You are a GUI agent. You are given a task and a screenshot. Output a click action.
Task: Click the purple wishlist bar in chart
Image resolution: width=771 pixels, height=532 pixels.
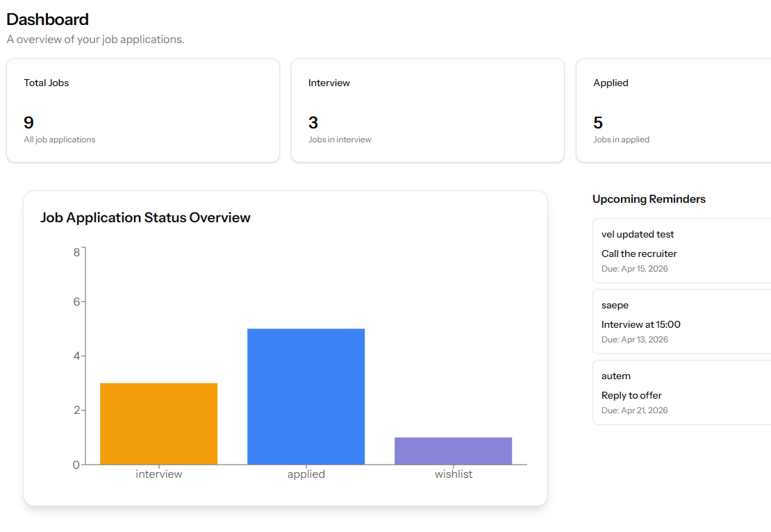[x=454, y=451]
